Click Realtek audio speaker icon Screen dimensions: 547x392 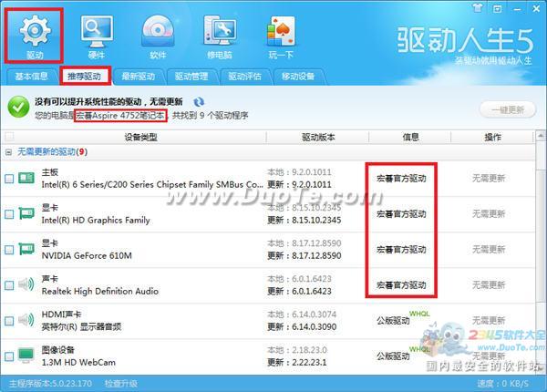pos(26,284)
